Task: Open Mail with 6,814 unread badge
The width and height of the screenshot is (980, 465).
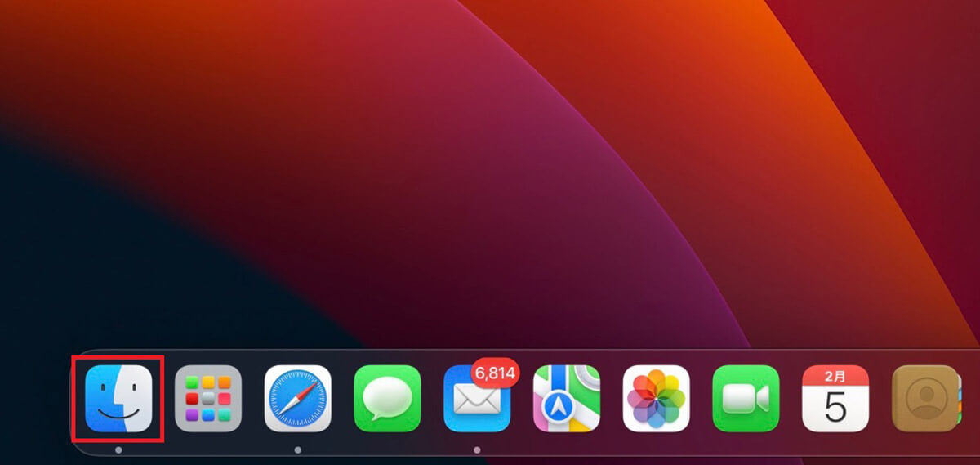Action: (477, 398)
